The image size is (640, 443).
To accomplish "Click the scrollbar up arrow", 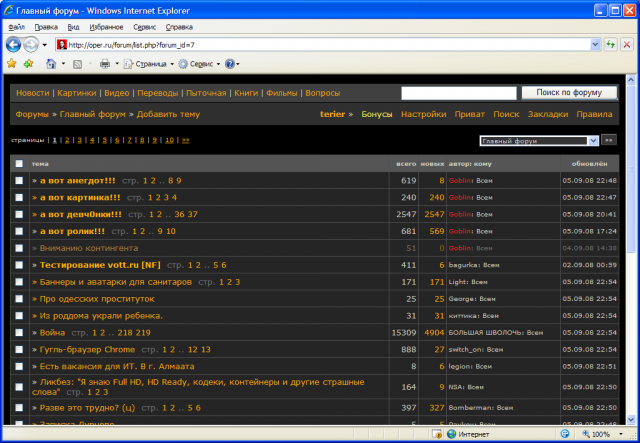I will pyautogui.click(x=631, y=80).
